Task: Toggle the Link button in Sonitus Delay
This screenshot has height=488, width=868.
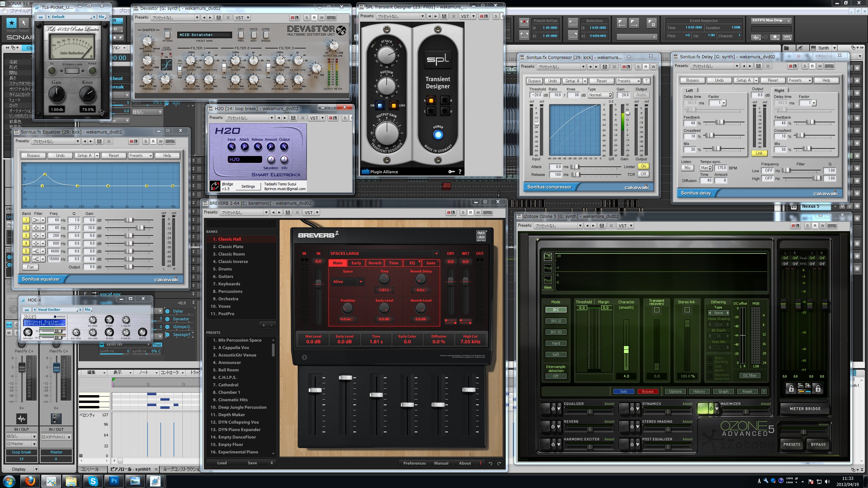Action: click(x=759, y=153)
